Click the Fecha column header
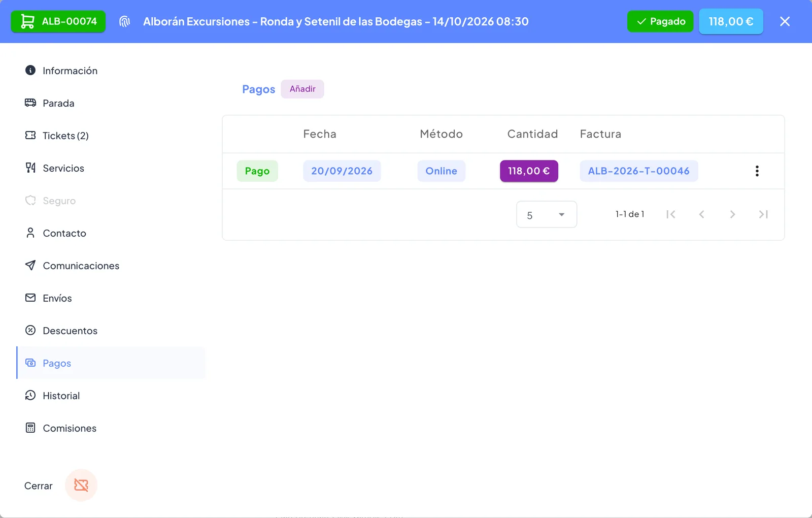This screenshot has width=812, height=518. pos(320,134)
